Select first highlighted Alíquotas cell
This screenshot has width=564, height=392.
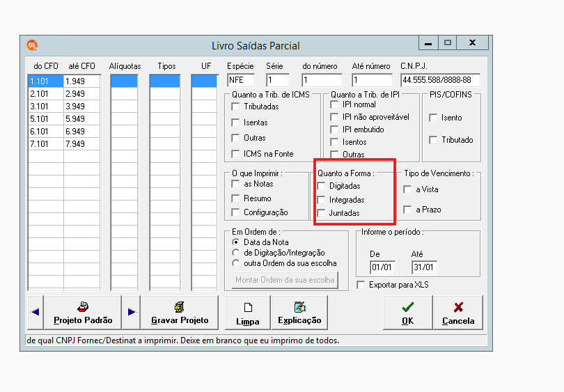[x=124, y=81]
